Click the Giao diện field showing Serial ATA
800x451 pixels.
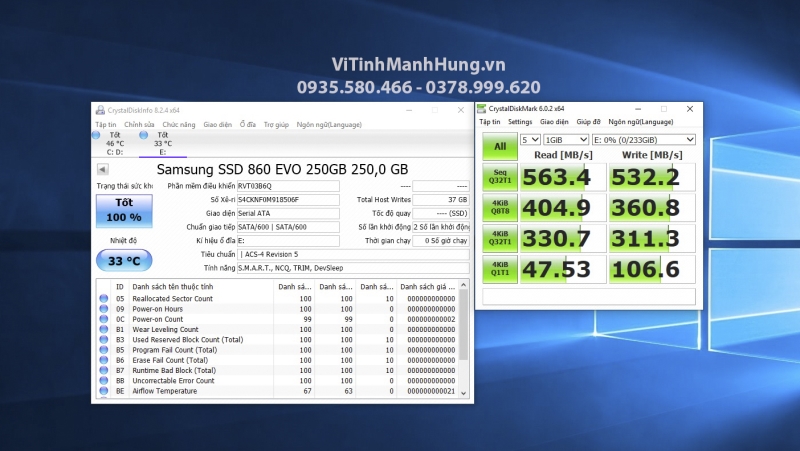[288, 213]
